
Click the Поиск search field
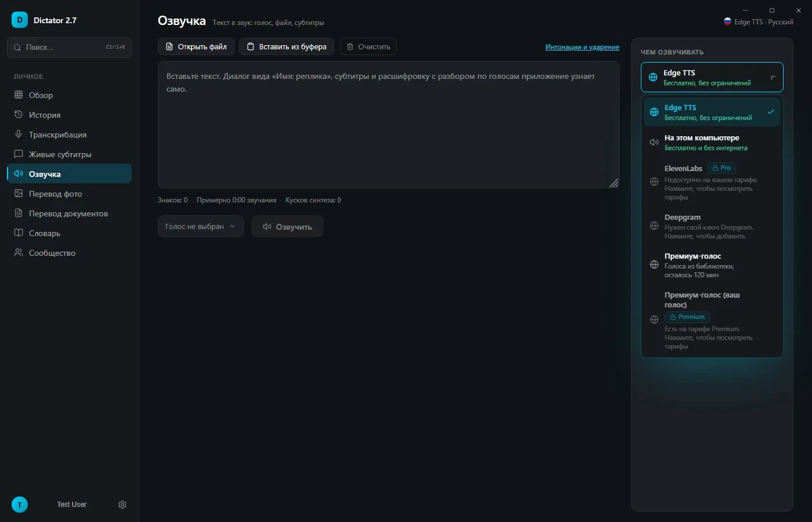coord(69,48)
